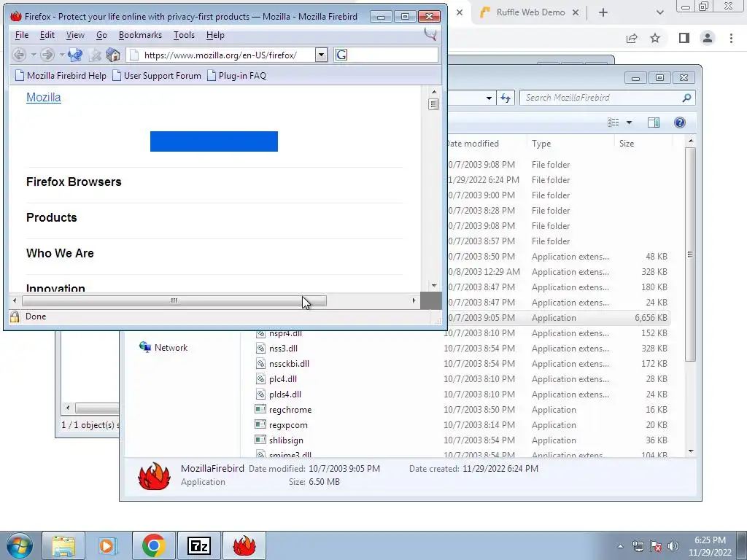Open the File menu in Firebird
747x560 pixels.
pos(22,35)
